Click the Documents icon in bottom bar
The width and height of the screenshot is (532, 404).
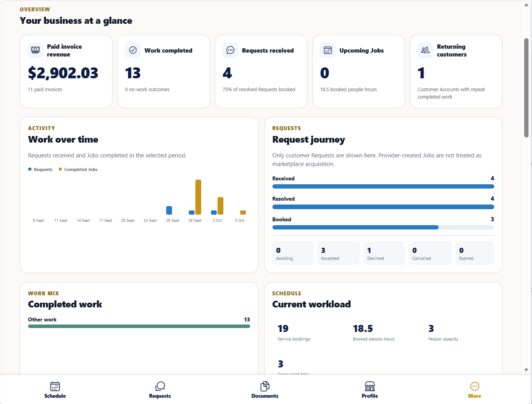pos(265,386)
